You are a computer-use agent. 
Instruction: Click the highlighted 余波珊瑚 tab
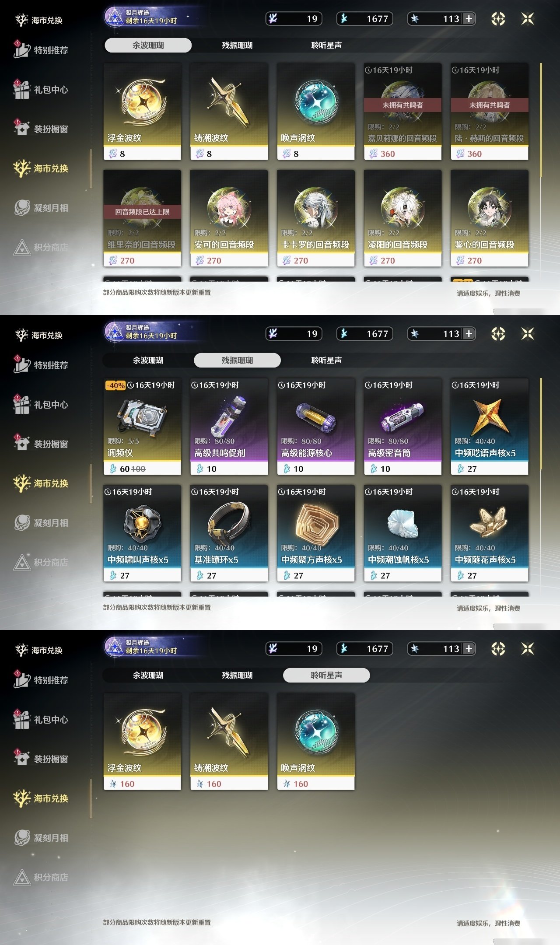click(148, 45)
